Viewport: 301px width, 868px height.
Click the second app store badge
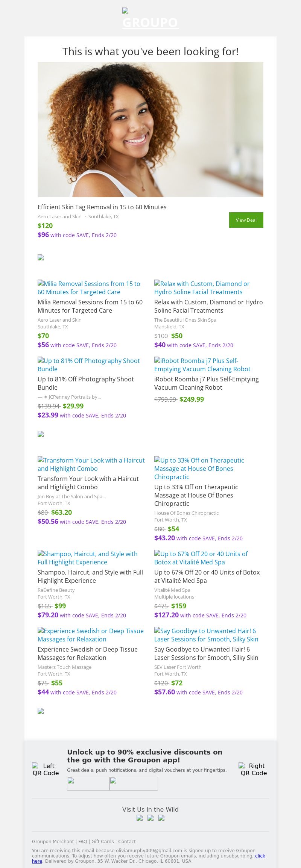point(134,783)
